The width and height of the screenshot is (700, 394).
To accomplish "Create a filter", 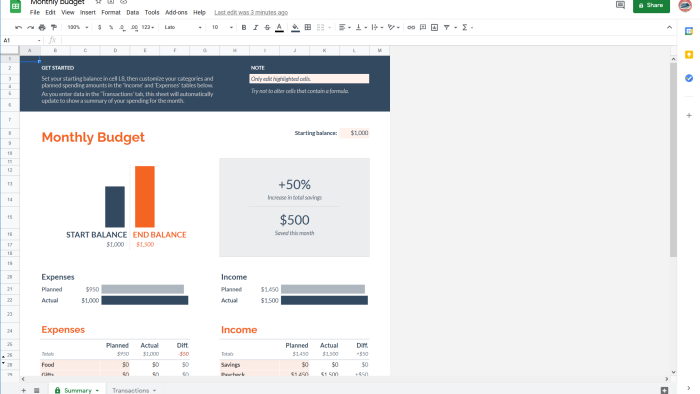I will (446, 28).
